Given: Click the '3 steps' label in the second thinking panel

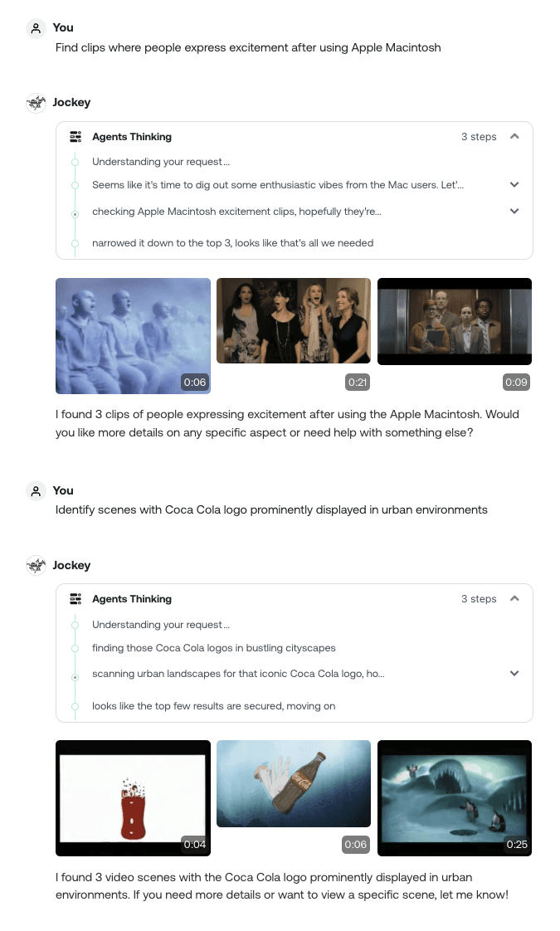Looking at the screenshot, I should point(479,599).
